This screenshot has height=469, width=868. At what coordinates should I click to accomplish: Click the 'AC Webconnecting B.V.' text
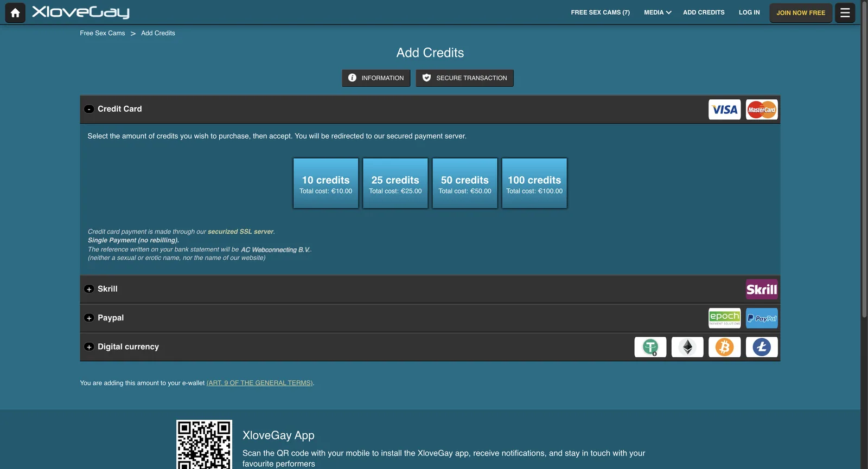(x=276, y=249)
